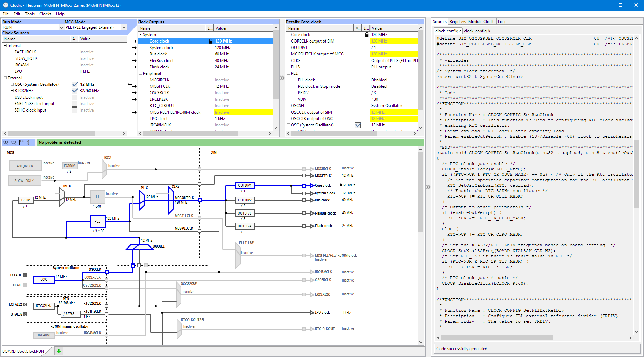Open the Run Mode dropdown

(x=61, y=27)
